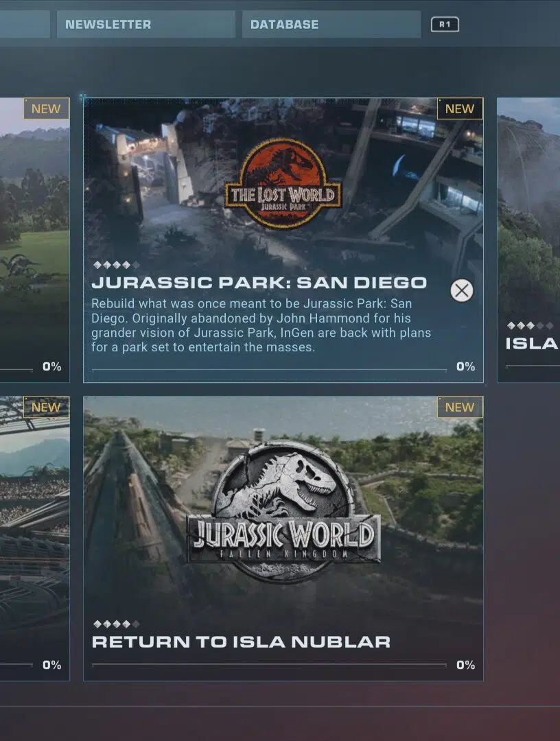Click NEW badge on Return to Isla Nublar card
This screenshot has height=741, width=560.
click(x=460, y=407)
